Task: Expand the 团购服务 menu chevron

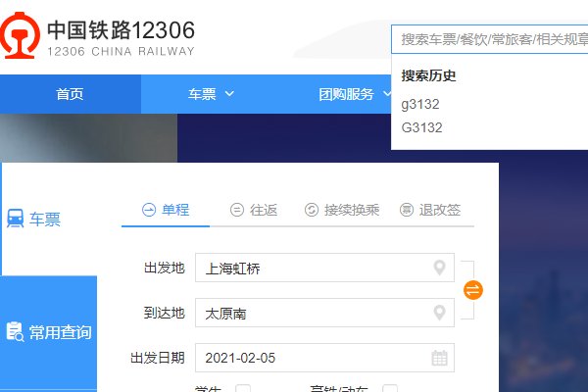Action: (387, 93)
